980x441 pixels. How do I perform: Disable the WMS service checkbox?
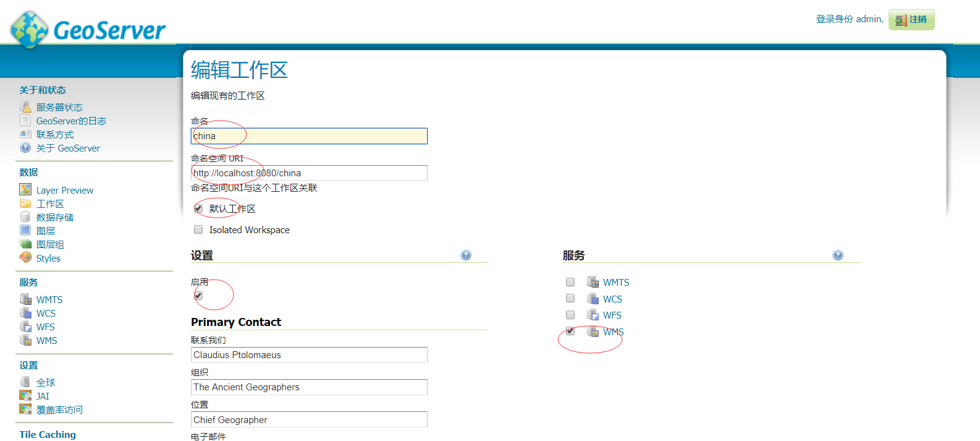570,331
